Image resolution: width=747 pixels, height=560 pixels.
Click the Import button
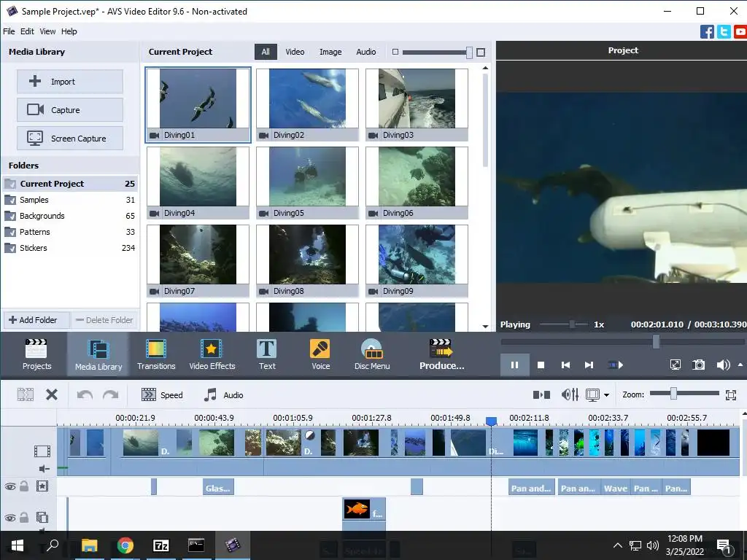[70, 82]
